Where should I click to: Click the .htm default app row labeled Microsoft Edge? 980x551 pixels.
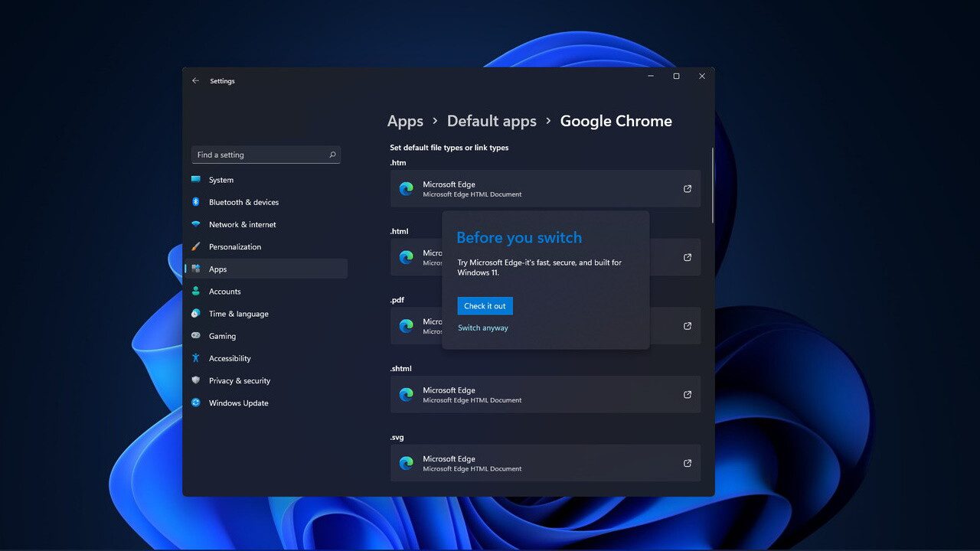(x=545, y=188)
